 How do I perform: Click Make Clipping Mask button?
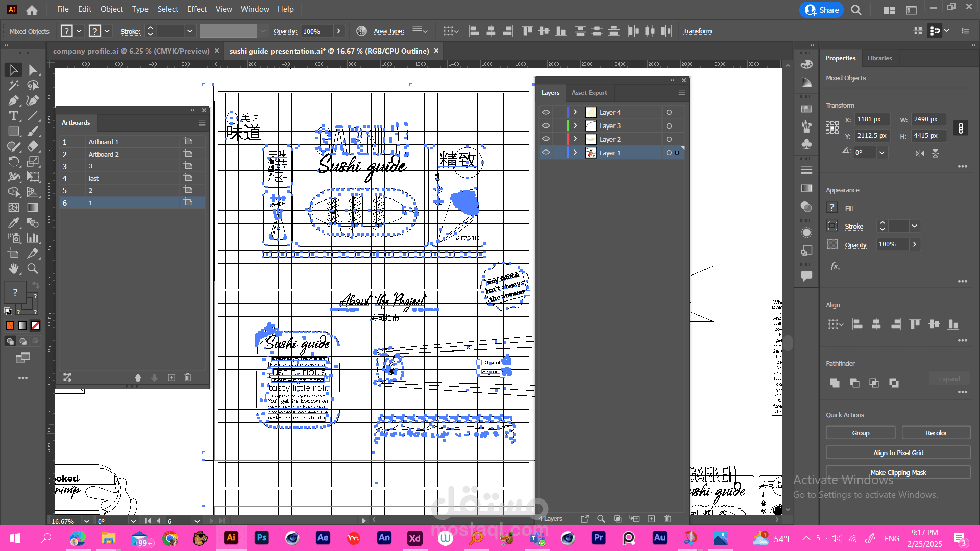click(x=898, y=472)
